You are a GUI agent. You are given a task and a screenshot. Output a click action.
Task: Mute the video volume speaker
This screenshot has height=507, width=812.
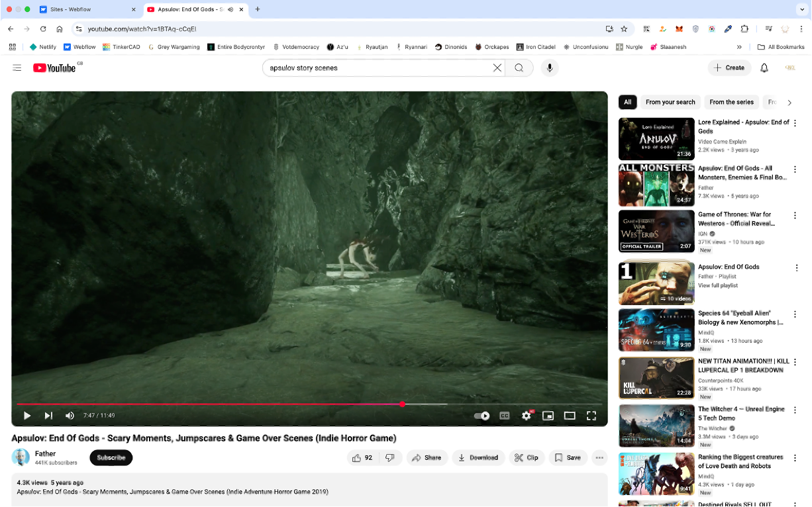(70, 416)
